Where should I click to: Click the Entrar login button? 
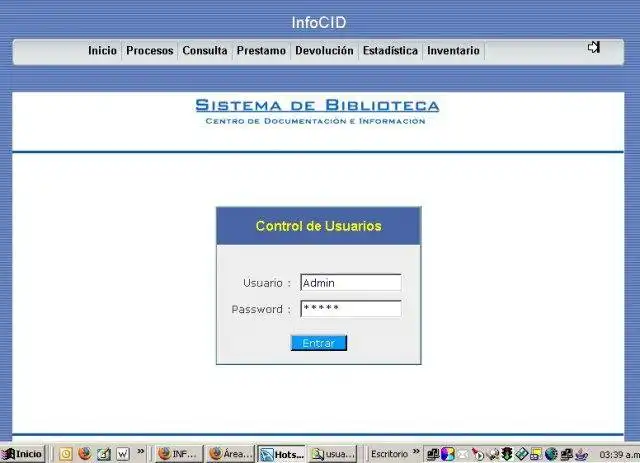(319, 343)
